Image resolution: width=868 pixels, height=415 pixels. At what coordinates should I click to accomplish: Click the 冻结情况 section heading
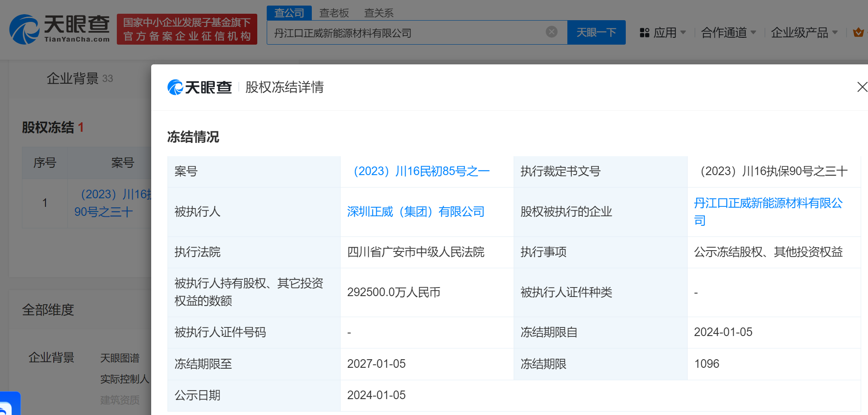click(193, 137)
